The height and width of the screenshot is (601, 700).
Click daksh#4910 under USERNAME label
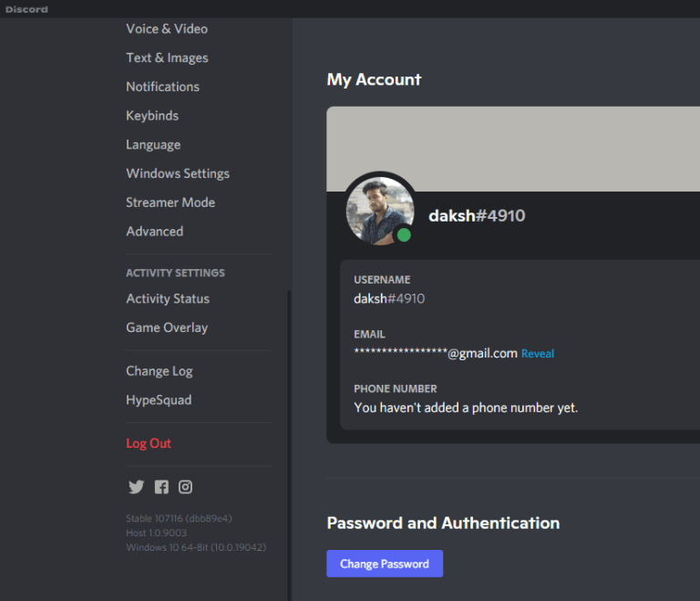(x=389, y=298)
